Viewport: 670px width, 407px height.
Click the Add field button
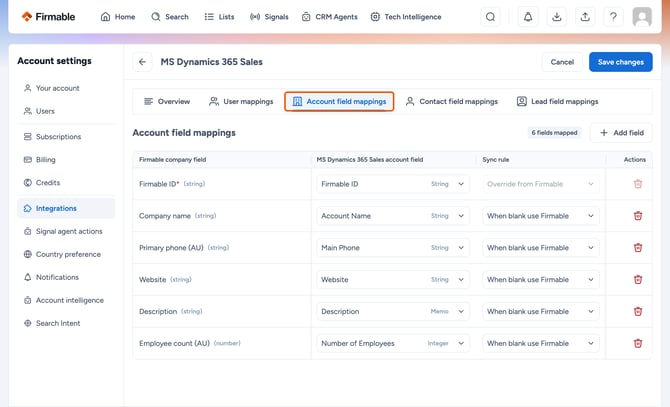point(621,133)
